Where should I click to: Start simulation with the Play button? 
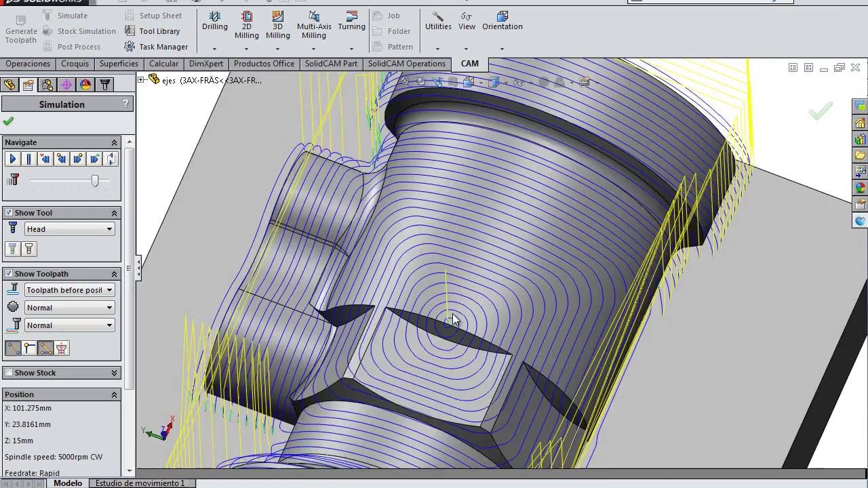pyautogui.click(x=12, y=159)
